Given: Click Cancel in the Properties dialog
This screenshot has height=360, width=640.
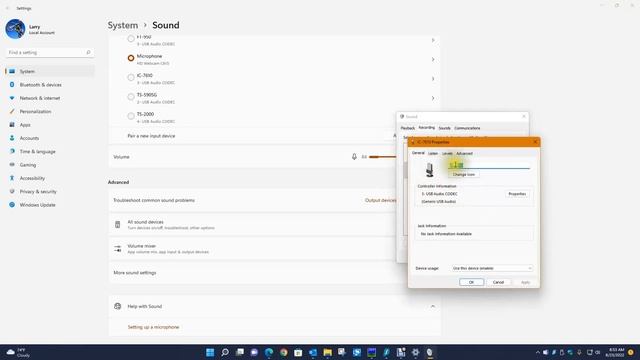Looking at the screenshot, I should [498, 282].
